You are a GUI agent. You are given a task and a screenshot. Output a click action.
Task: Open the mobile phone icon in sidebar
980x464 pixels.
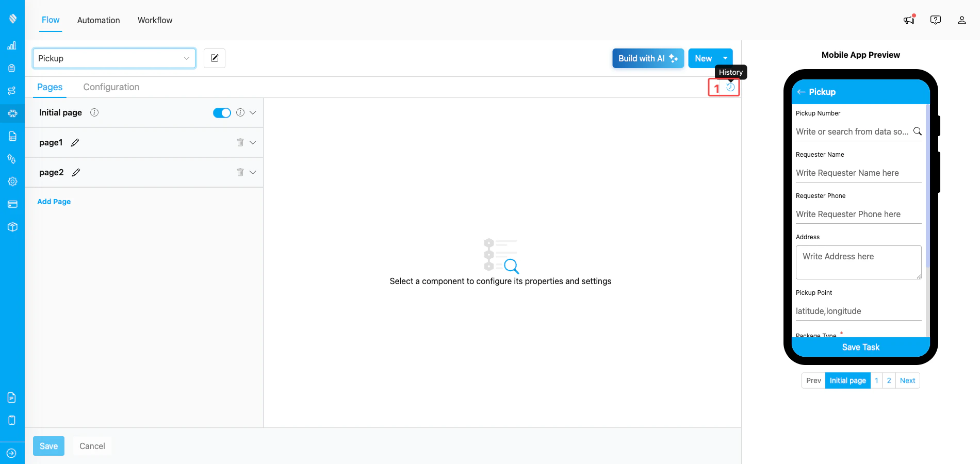pos(12,420)
